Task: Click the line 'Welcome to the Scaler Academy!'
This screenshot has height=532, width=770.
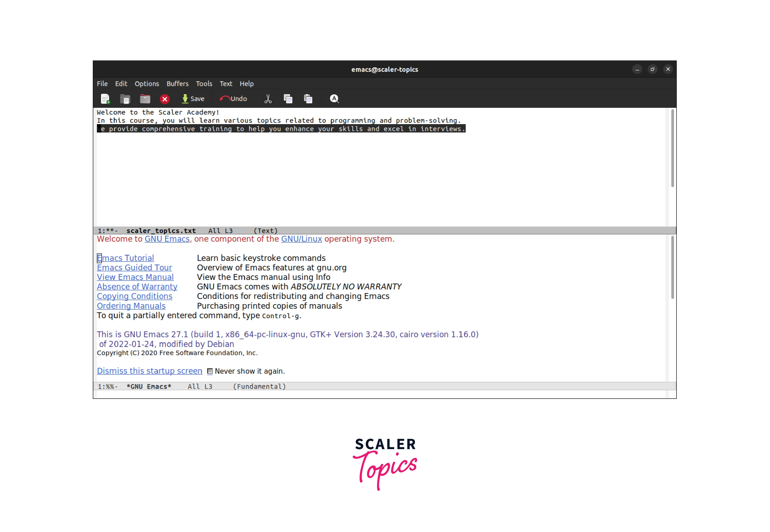Action: 158,112
